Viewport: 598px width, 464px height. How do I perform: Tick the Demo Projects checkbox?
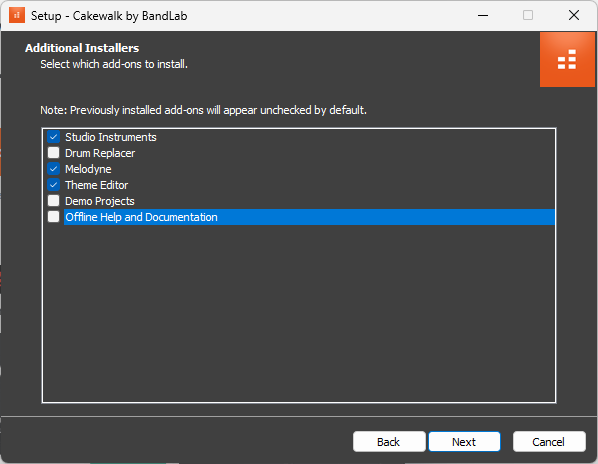click(x=53, y=201)
